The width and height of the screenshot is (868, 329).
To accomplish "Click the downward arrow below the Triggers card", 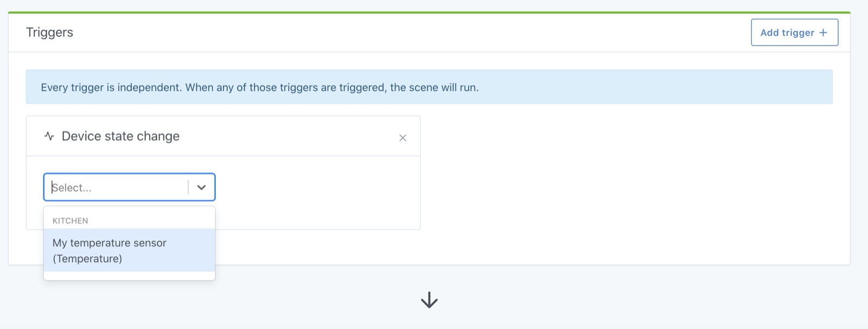I will tap(429, 300).
